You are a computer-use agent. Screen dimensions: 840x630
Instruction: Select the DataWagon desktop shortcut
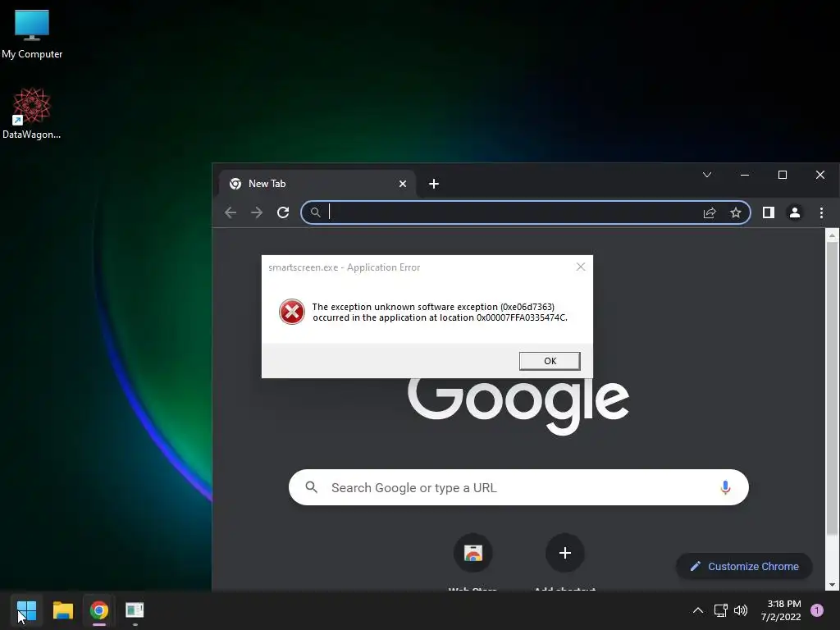(32, 113)
